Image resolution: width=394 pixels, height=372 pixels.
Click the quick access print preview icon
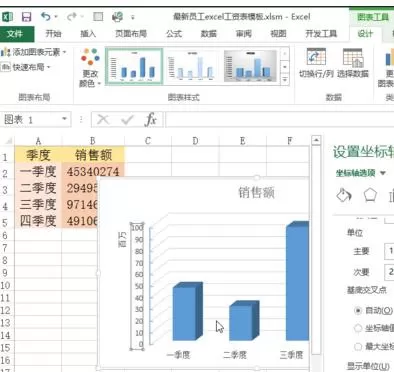click(x=117, y=17)
